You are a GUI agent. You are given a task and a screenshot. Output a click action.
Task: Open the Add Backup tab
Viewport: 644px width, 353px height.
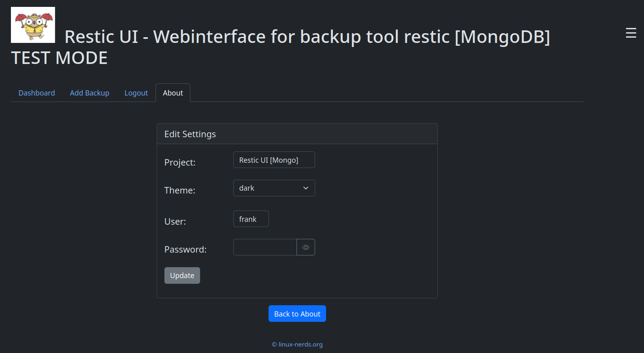[x=90, y=93]
